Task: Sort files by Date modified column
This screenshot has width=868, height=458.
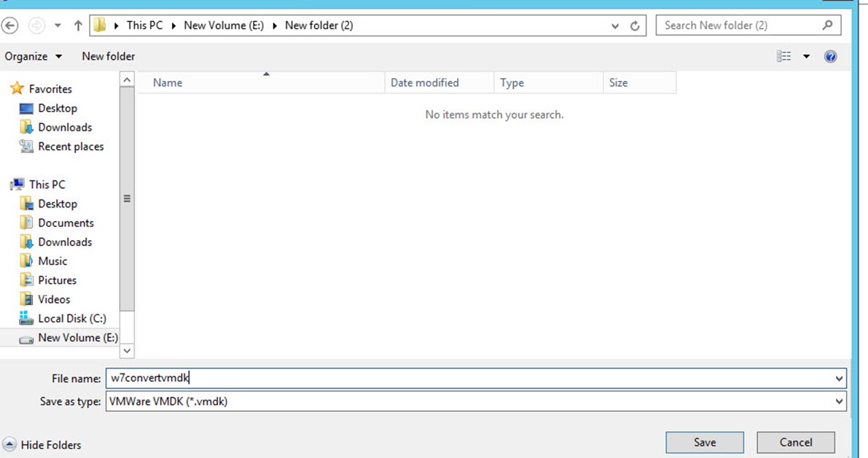Action: point(425,83)
